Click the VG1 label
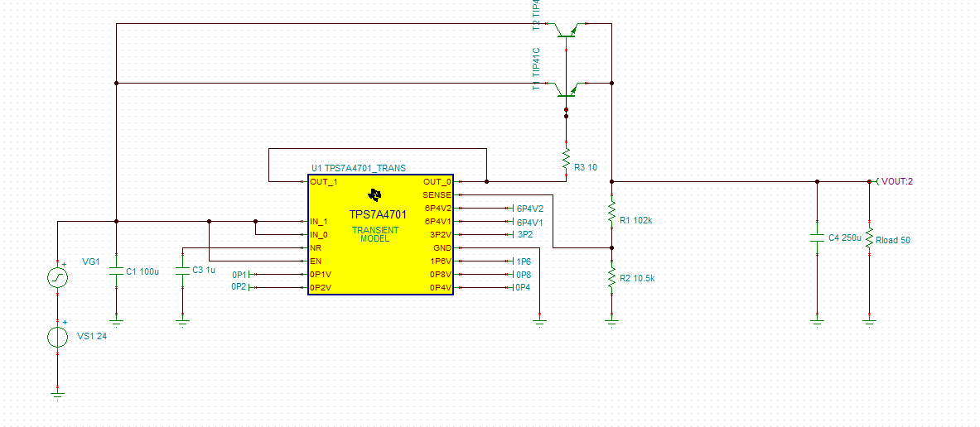The image size is (980, 427). (x=91, y=261)
